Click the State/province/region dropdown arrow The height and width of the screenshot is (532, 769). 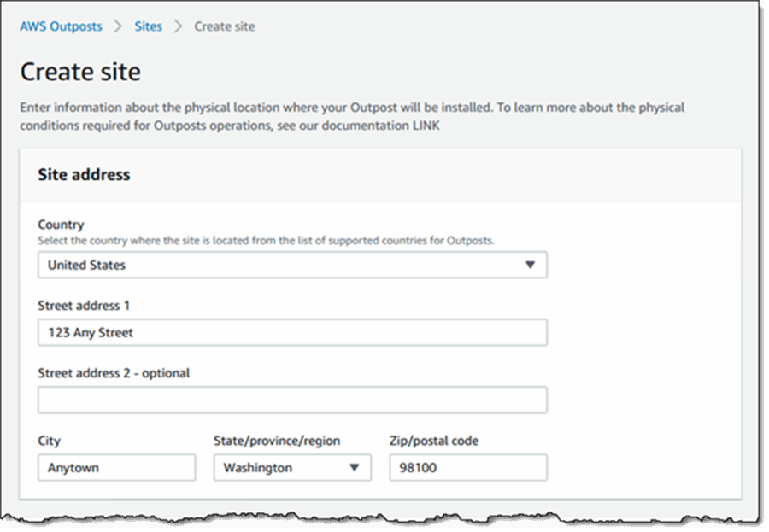coord(355,467)
